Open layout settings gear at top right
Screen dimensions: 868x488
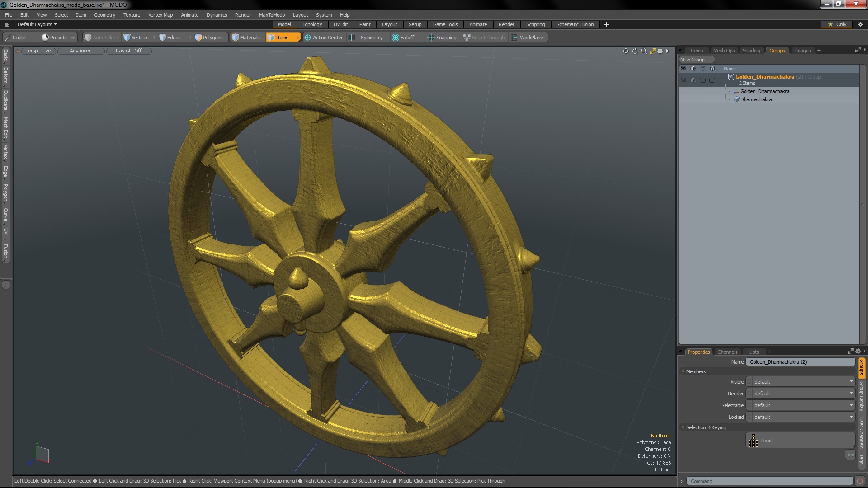(x=860, y=24)
